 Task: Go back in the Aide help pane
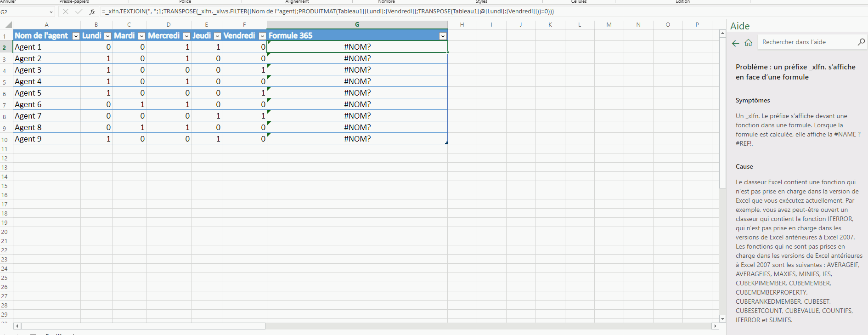735,43
